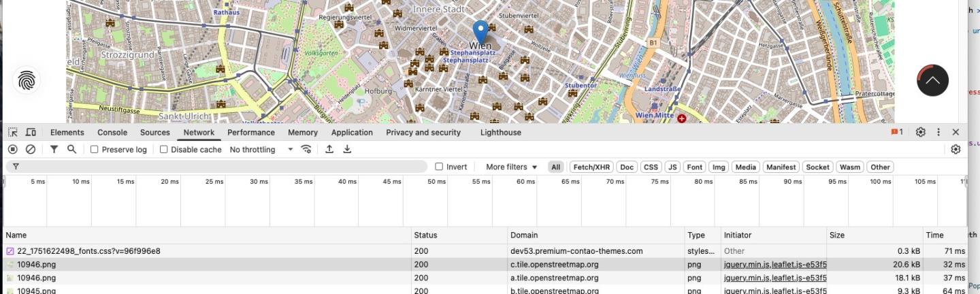The height and width of the screenshot is (294, 980).
Task: Open the No throttling dropdown
Action: [x=261, y=150]
